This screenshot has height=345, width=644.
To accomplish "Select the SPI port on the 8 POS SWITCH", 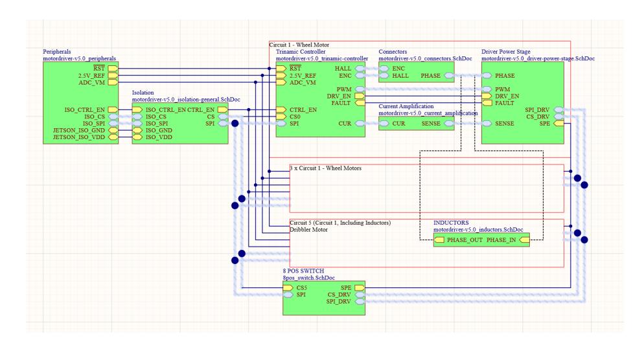I will click(x=288, y=295).
